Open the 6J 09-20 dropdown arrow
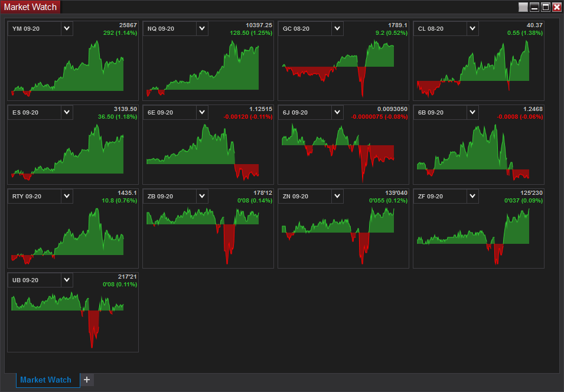 [x=337, y=112]
